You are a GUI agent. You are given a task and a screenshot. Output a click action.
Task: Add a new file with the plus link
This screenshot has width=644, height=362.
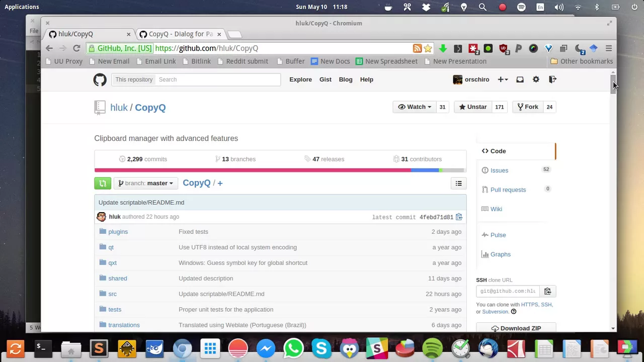[x=220, y=184]
